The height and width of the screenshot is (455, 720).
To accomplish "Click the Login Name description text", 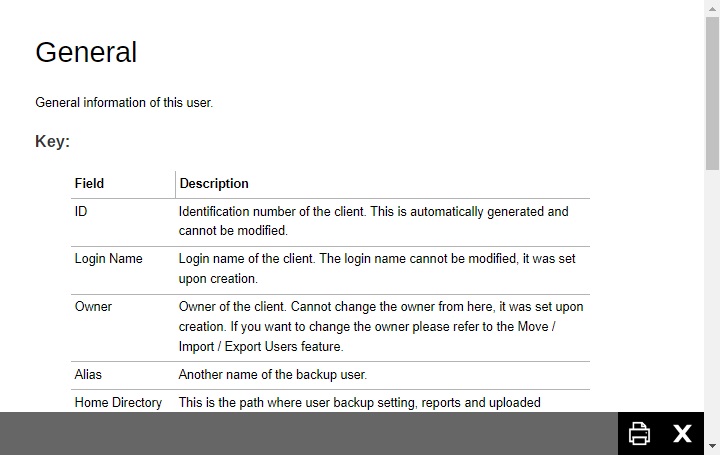I will click(377, 268).
